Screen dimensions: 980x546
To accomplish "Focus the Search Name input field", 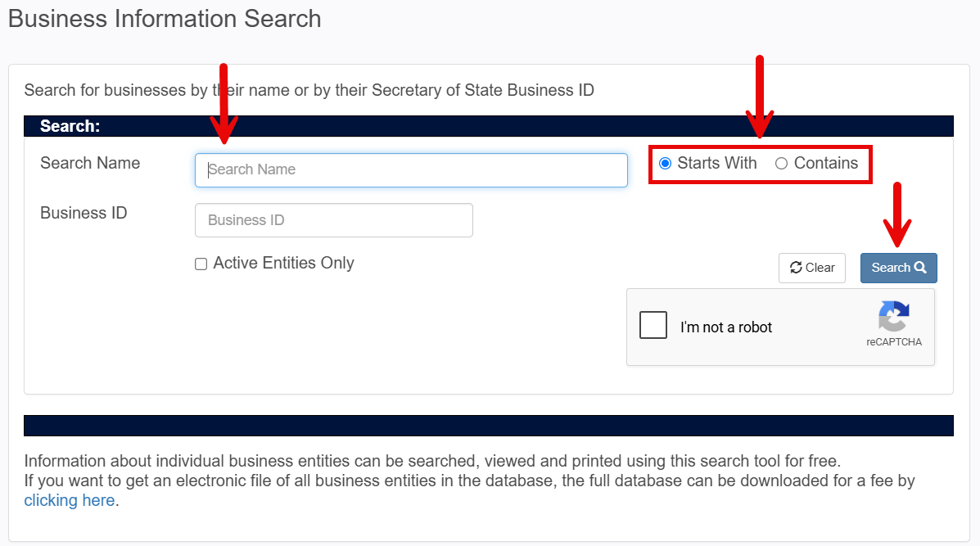I will click(x=411, y=170).
